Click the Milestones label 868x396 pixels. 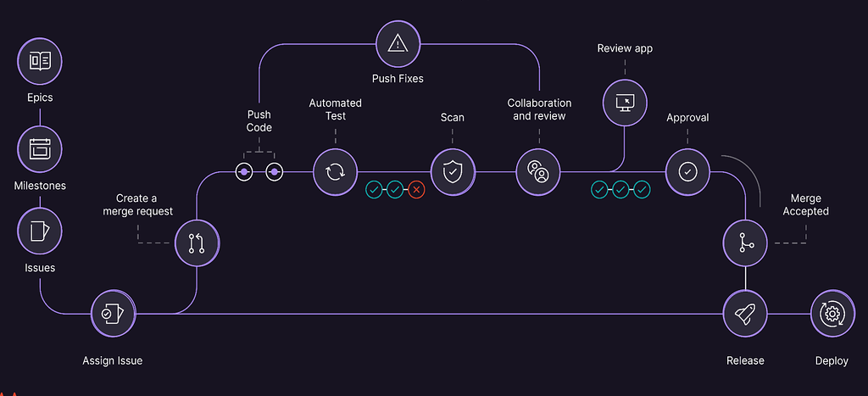(40, 186)
